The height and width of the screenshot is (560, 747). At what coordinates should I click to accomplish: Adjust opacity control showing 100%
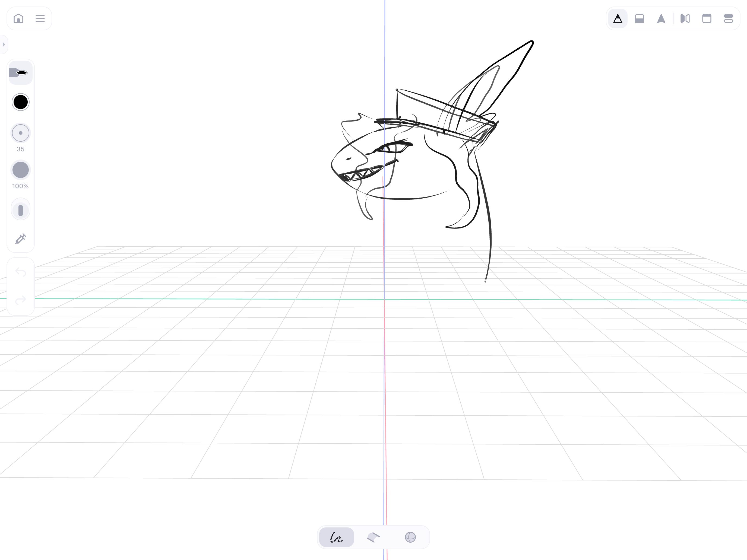tap(21, 170)
